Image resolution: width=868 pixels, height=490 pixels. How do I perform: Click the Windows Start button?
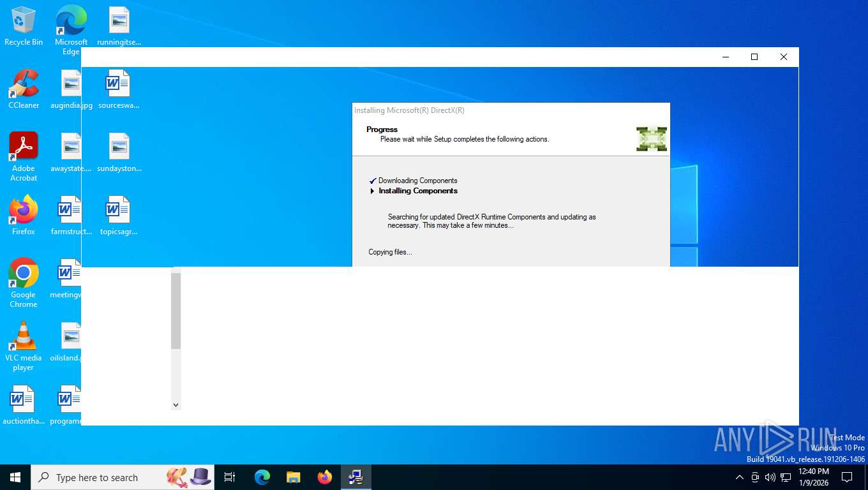[15, 477]
